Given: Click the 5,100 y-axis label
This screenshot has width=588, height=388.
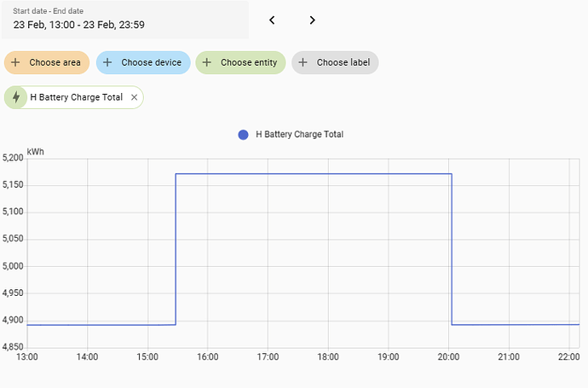Looking at the screenshot, I should [x=13, y=212].
